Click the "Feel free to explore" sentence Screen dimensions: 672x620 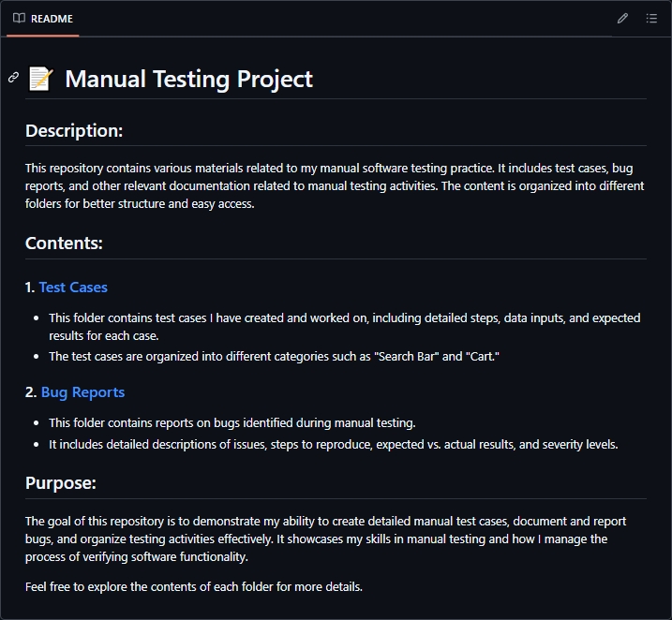[x=193, y=586]
